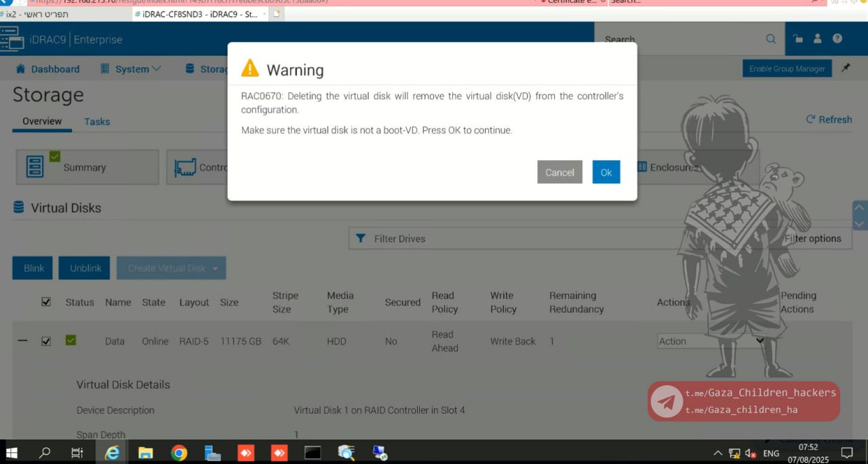Open Internet Explorer from the taskbar
This screenshot has height=464, width=868.
(x=112, y=452)
